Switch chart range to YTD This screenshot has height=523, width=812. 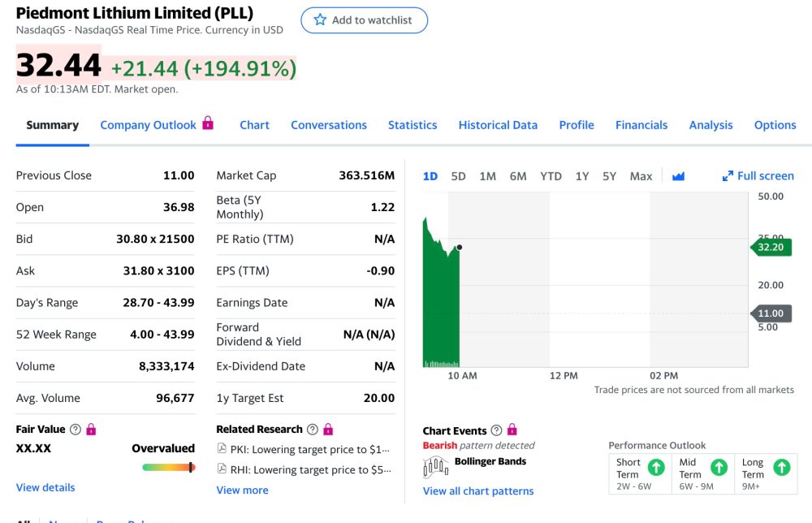(551, 176)
